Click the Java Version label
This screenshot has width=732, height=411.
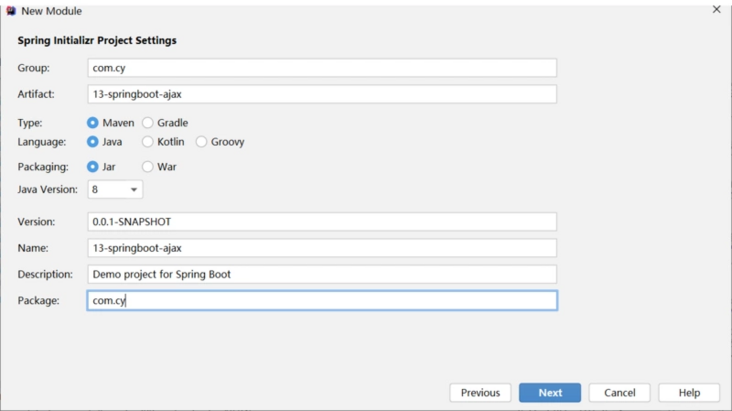[x=48, y=190]
